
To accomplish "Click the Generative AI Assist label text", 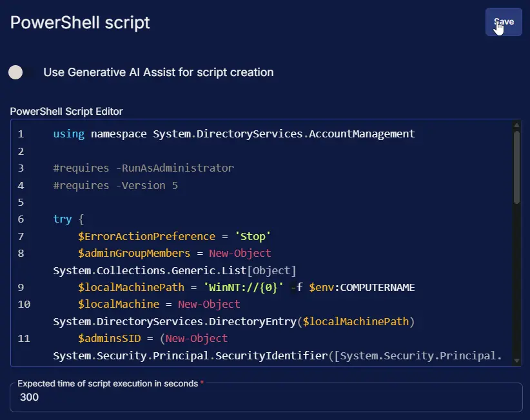I will click(x=158, y=72).
